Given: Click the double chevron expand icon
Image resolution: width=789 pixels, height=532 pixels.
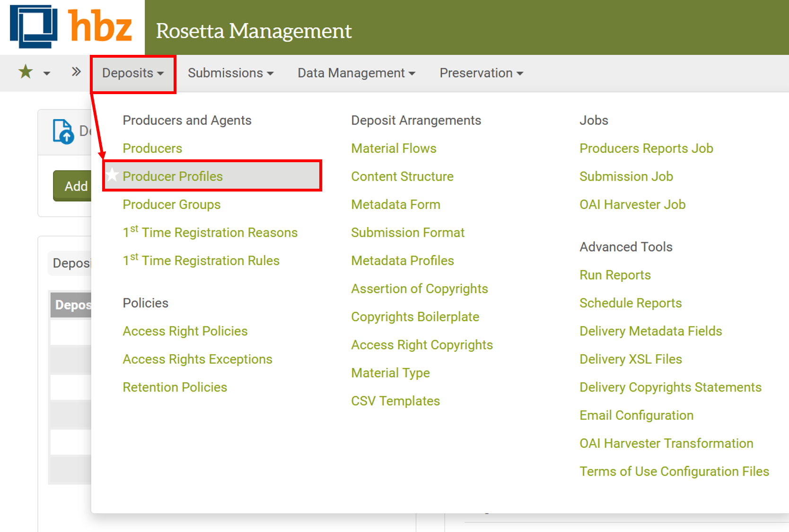Looking at the screenshot, I should pos(75,71).
